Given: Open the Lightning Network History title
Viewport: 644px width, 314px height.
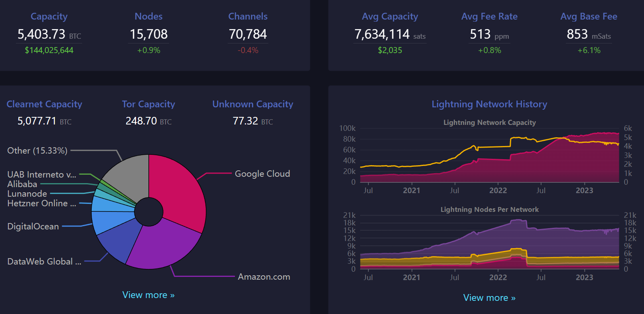Looking at the screenshot, I should tap(489, 104).
